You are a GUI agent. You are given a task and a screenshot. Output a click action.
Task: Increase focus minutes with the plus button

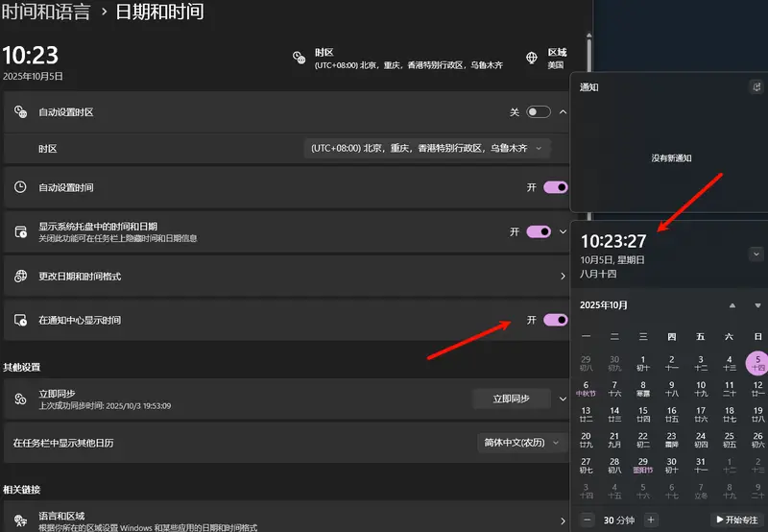pos(651,520)
